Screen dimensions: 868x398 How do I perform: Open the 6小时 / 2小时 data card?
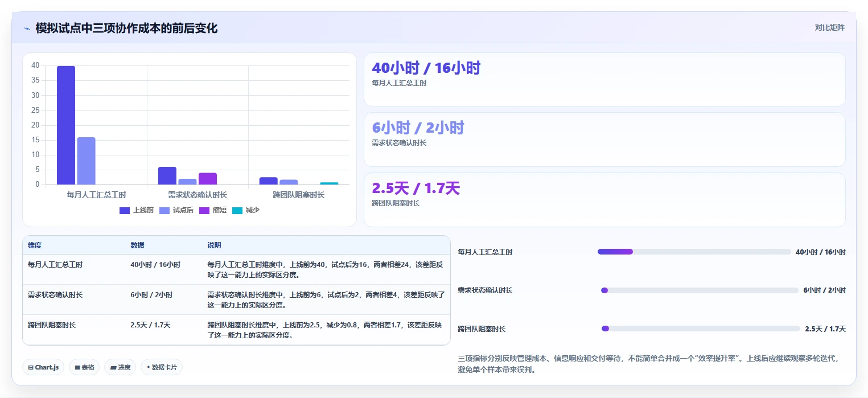click(x=604, y=139)
